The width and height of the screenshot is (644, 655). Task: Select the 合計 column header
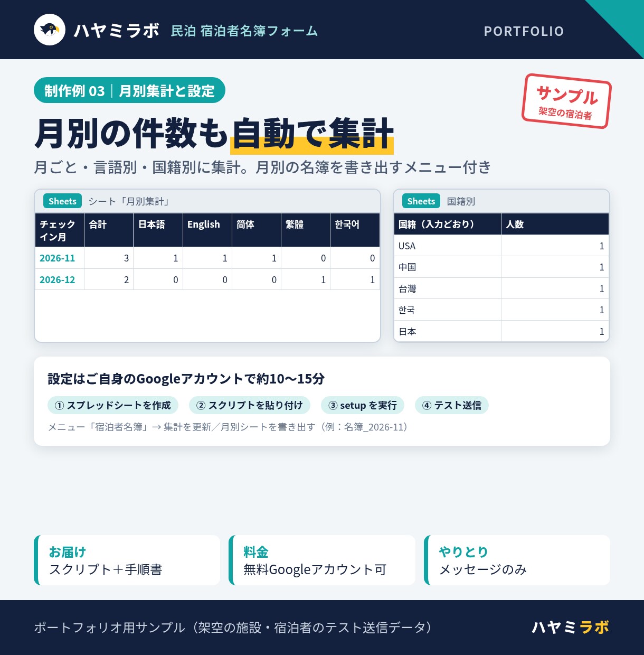click(109, 230)
